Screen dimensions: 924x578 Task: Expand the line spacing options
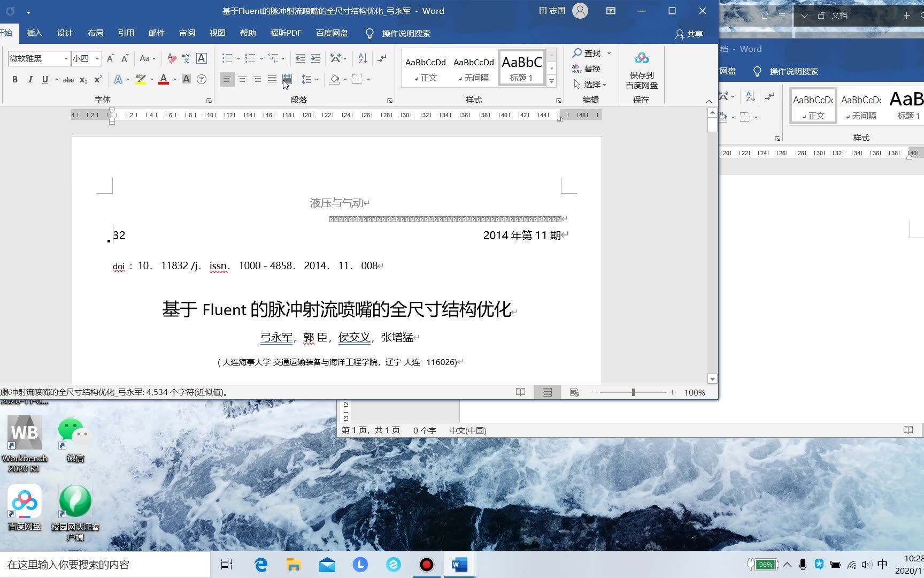pos(318,79)
